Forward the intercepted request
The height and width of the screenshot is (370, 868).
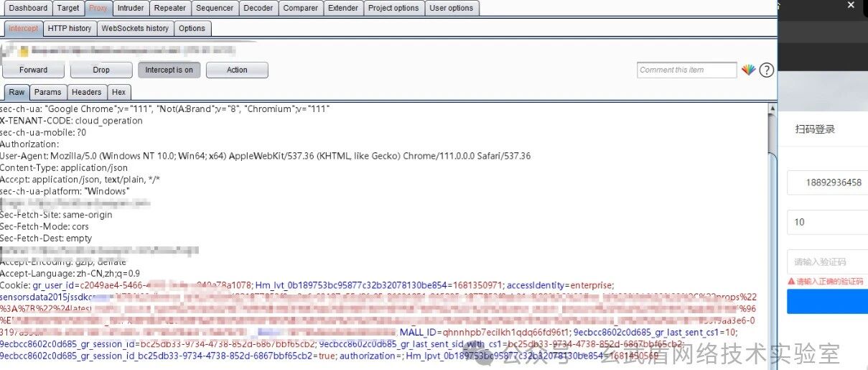click(x=34, y=70)
